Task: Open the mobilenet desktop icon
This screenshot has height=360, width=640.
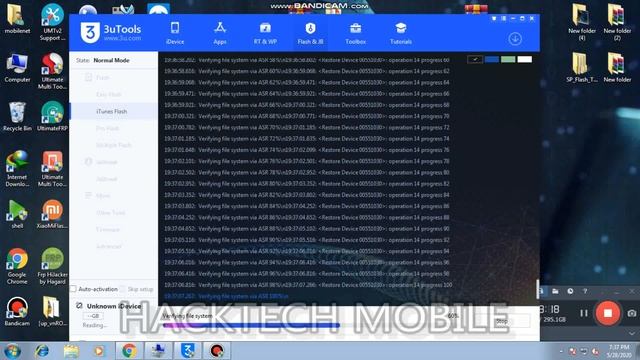Action: pos(17,19)
